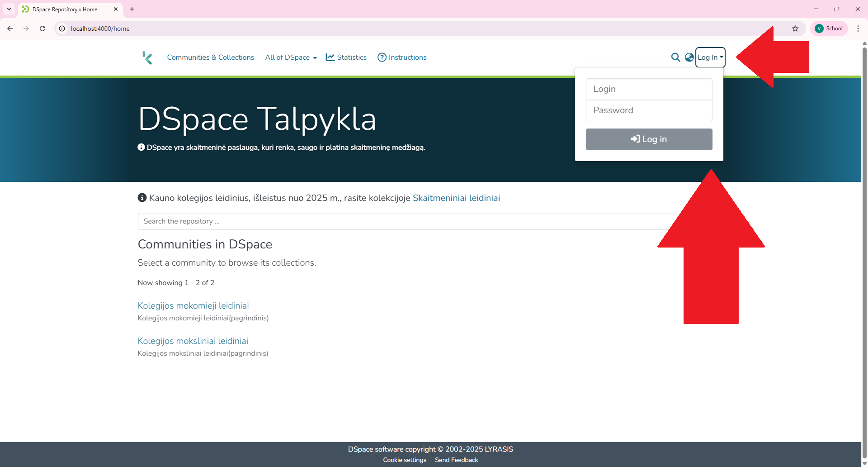Expand the All of DSpace dropdown
The width and height of the screenshot is (868, 467).
[x=291, y=57]
